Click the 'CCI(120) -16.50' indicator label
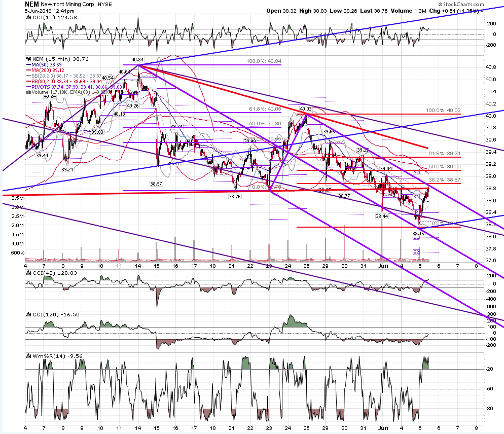Screen dimensions: 504x434 [53, 314]
